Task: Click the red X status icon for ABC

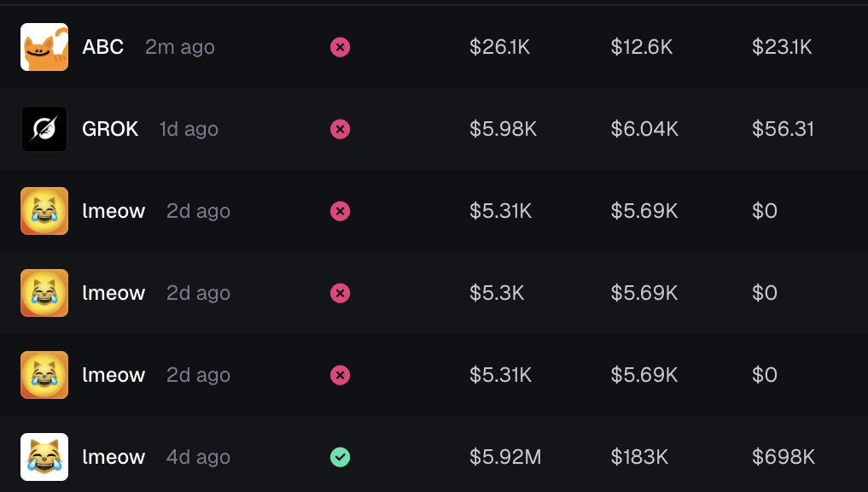Action: pyautogui.click(x=340, y=47)
